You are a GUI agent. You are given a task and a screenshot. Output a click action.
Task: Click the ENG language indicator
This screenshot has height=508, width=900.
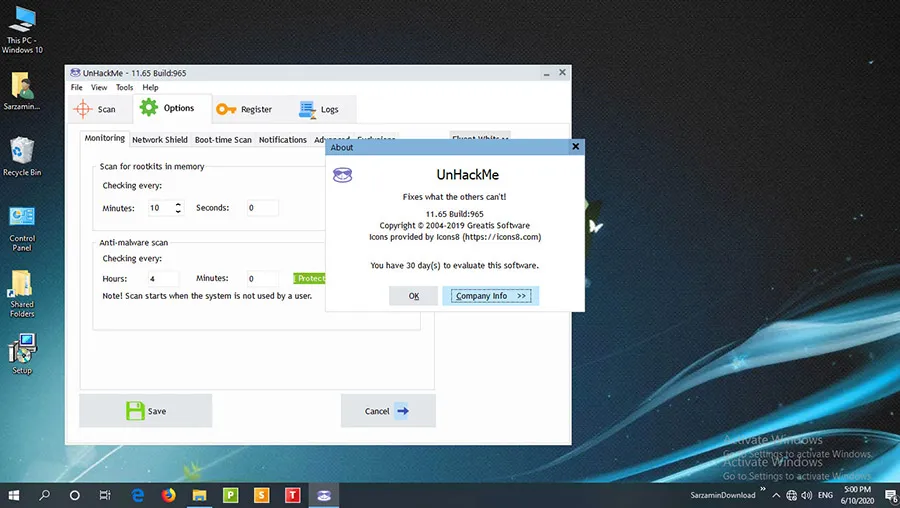coord(825,495)
